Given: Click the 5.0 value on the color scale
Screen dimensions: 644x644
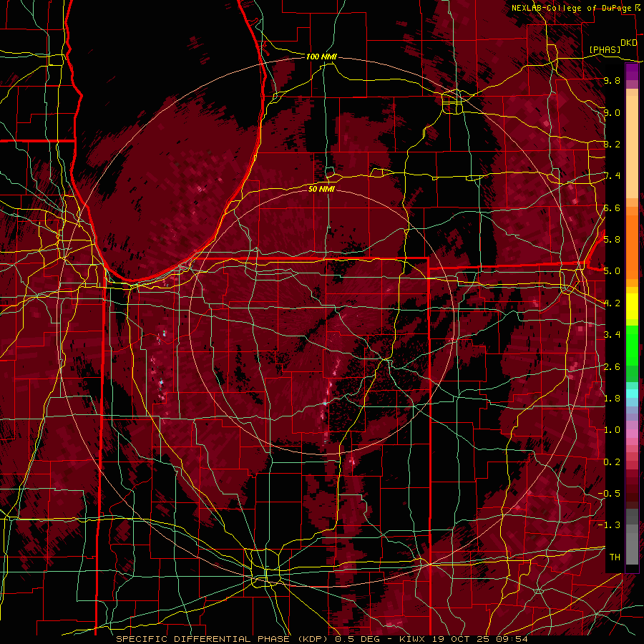Looking at the screenshot, I should (x=612, y=271).
